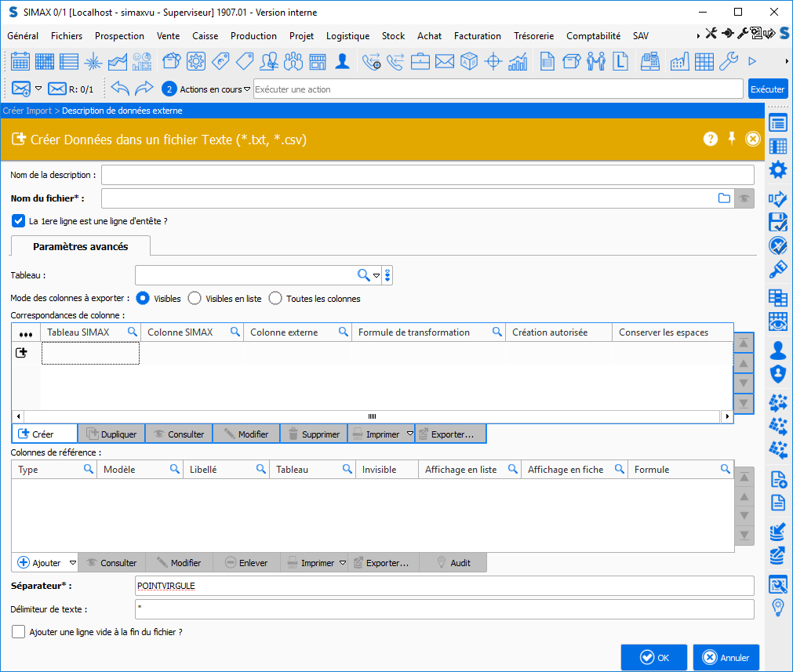
Task: Open the Tableau field dropdown arrow
Action: coord(376,276)
